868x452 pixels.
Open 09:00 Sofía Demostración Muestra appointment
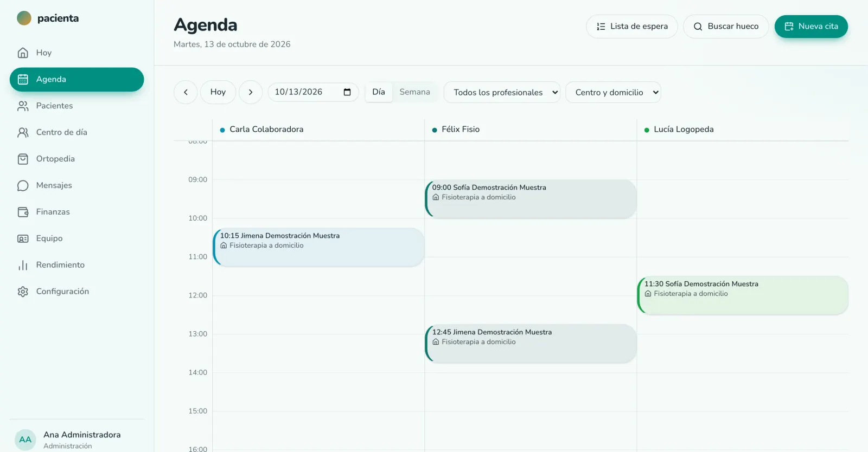531,199
